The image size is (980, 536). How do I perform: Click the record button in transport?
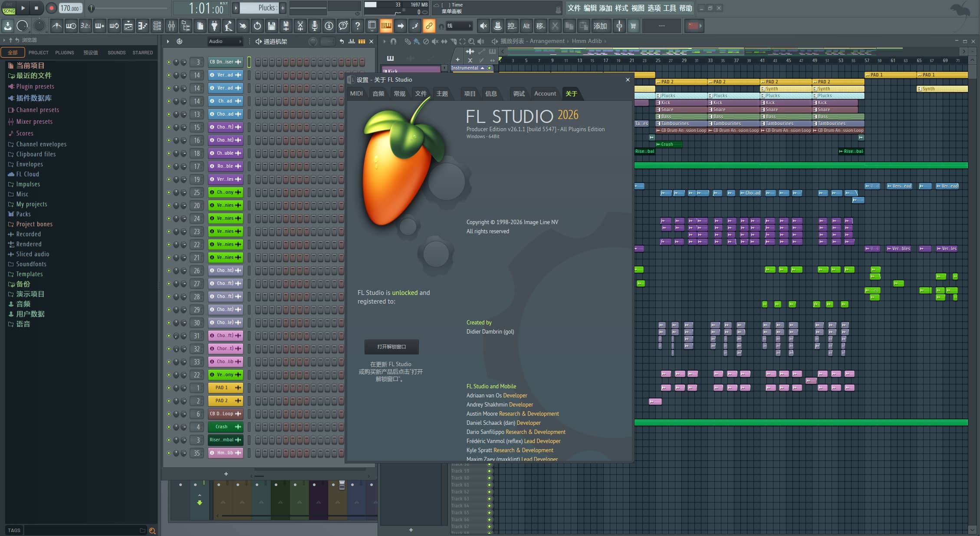pos(51,8)
